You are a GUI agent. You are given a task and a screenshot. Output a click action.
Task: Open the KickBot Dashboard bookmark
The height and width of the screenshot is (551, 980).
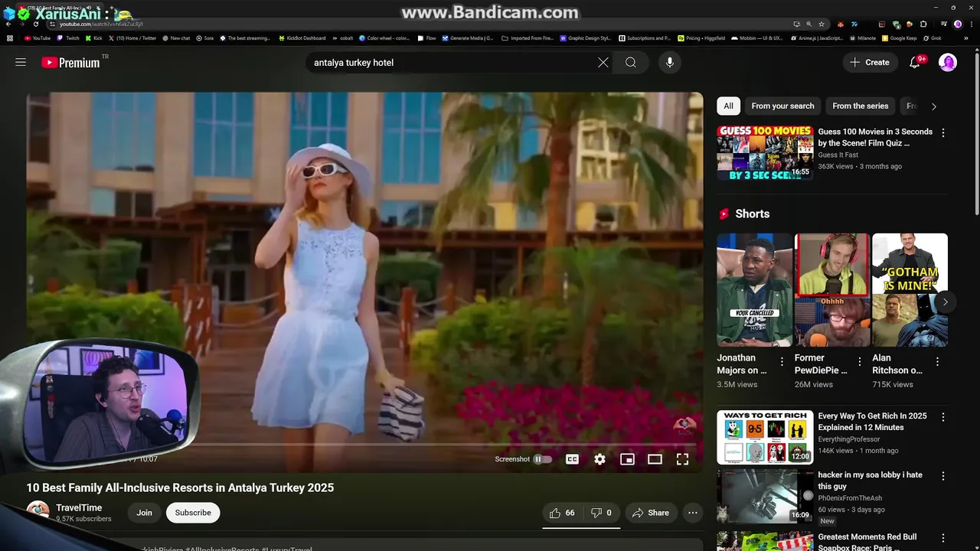pos(302,37)
